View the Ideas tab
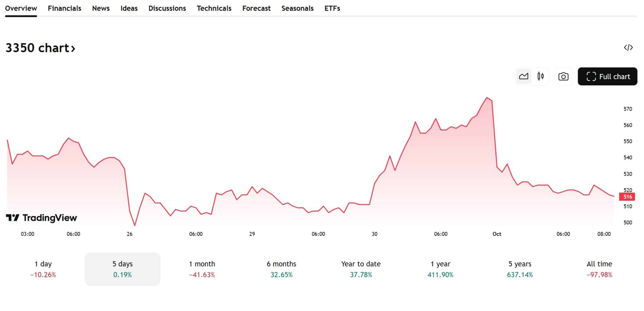Image resolution: width=644 pixels, height=311 pixels. pos(129,8)
